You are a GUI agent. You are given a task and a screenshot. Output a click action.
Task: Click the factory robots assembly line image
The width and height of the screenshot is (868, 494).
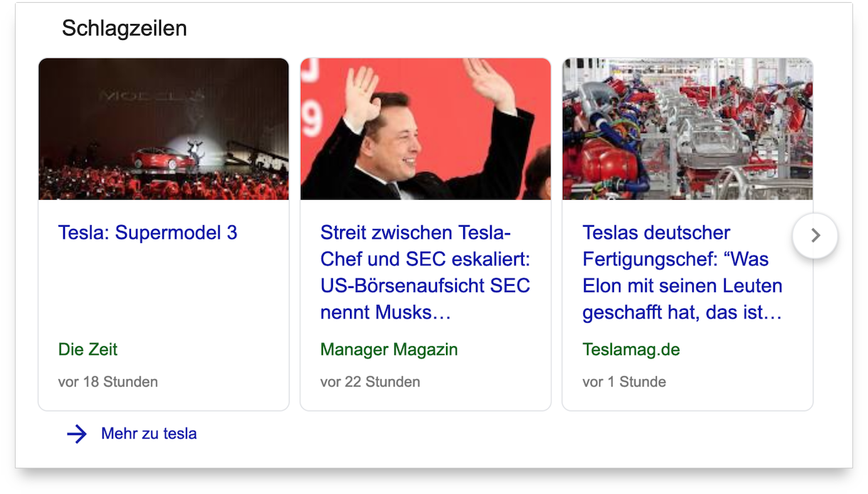(x=687, y=129)
